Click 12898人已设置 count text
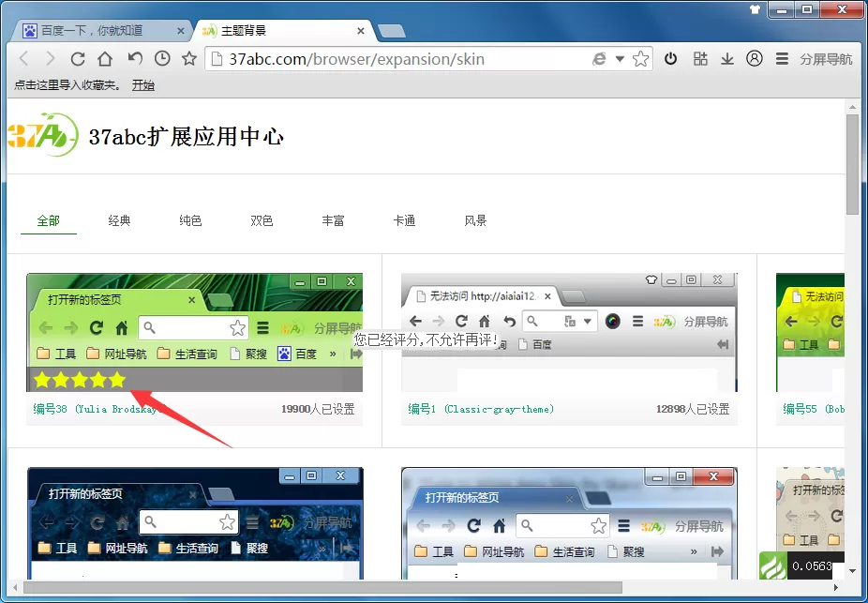868x603 pixels. pos(693,409)
